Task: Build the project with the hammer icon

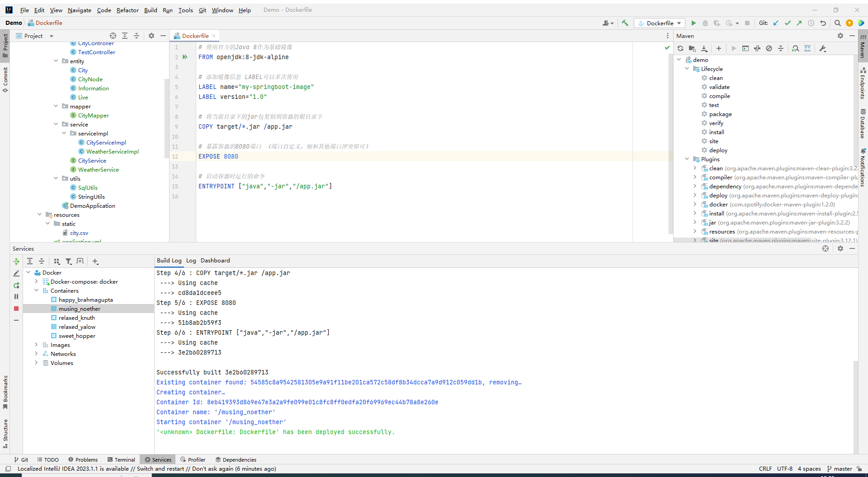Action: (625, 23)
